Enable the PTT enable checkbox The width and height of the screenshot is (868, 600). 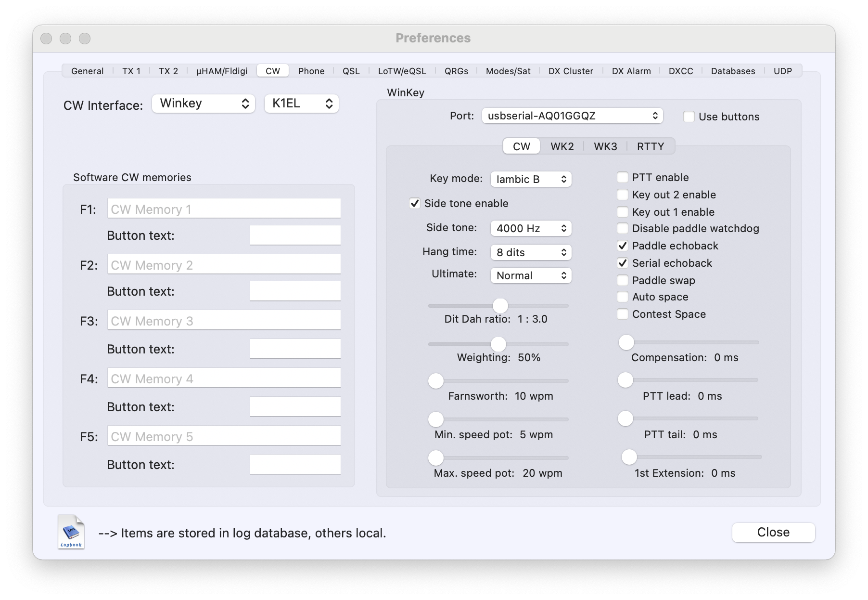(623, 178)
